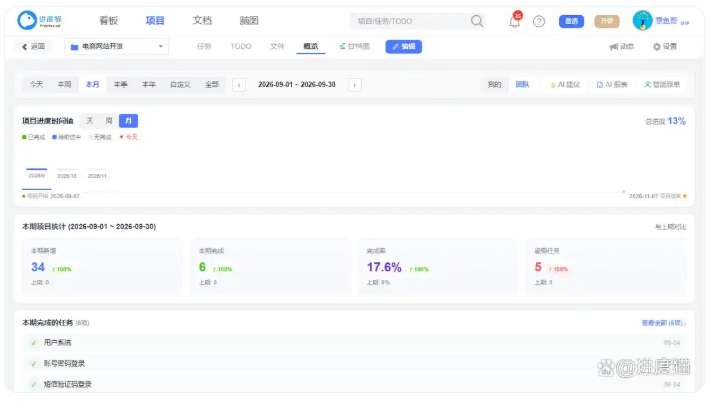
Task: Select the 今天 range filter
Action: click(x=36, y=84)
